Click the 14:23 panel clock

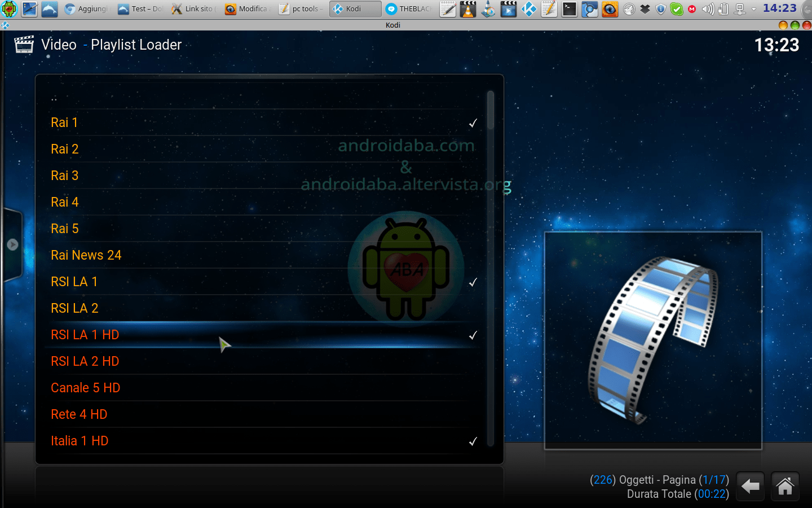point(780,8)
